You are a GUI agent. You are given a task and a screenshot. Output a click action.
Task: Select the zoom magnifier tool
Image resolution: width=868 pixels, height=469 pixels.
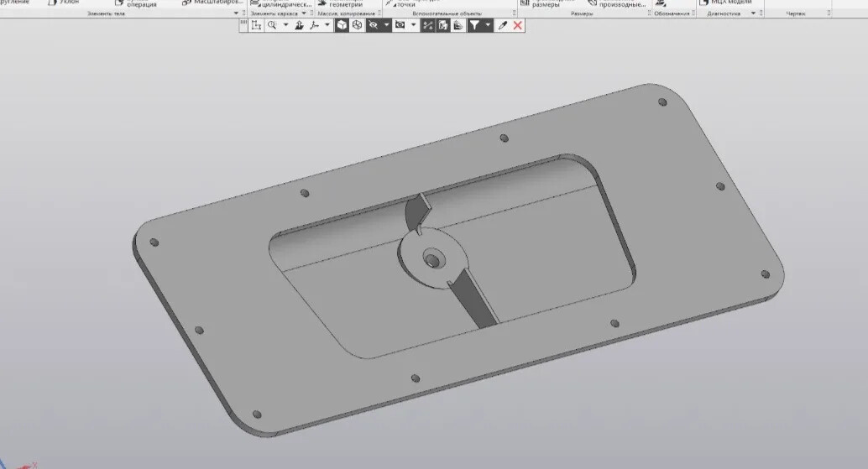coord(272,25)
